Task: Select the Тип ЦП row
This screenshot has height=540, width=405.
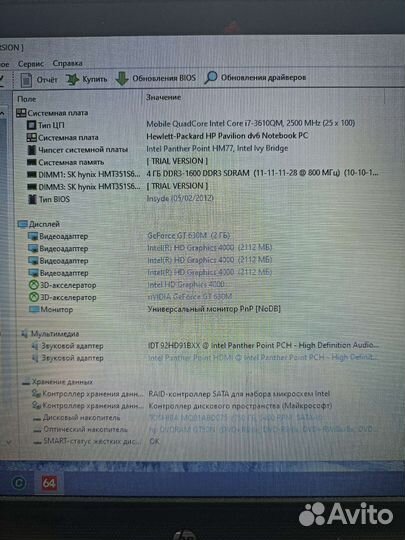Action: click(x=191, y=124)
